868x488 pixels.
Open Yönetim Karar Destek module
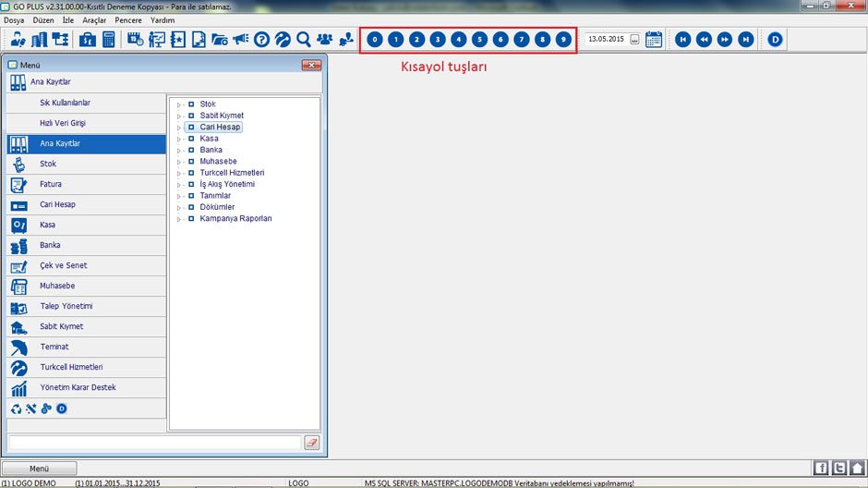[x=87, y=387]
